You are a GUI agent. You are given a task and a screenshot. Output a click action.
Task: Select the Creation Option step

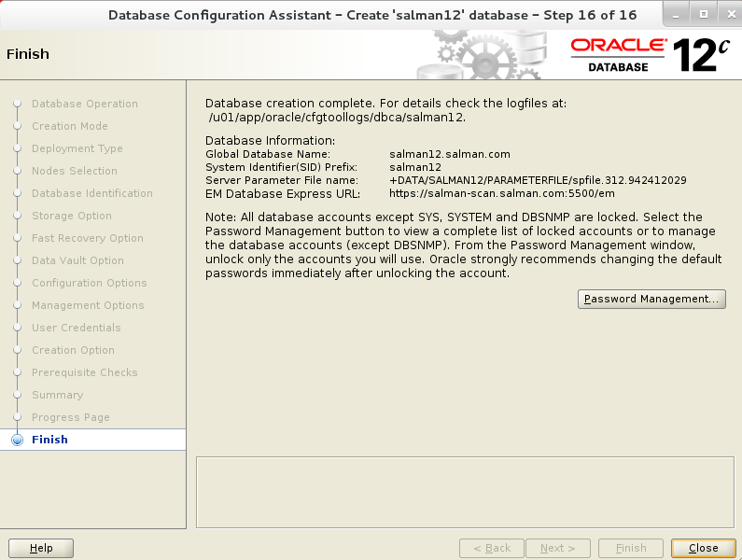[x=73, y=350]
